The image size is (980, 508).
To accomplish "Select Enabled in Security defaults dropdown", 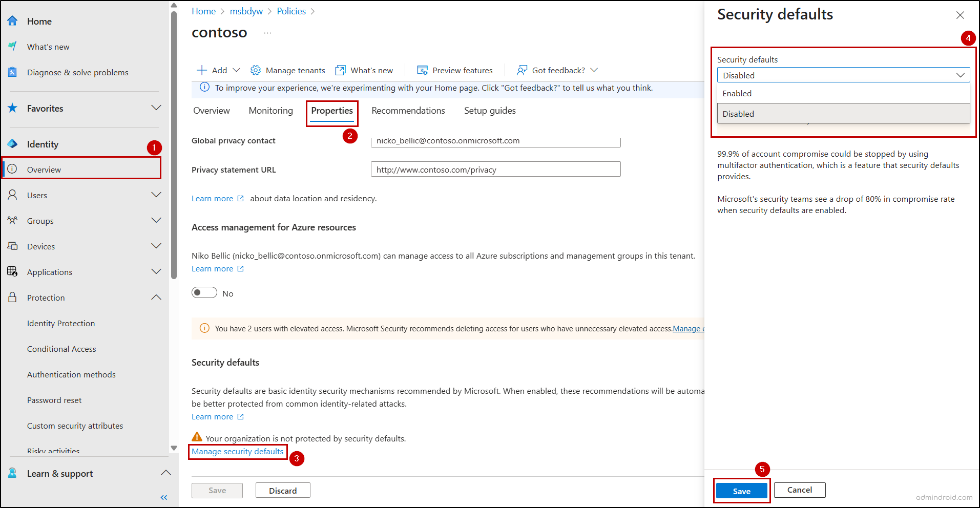I will coord(737,93).
